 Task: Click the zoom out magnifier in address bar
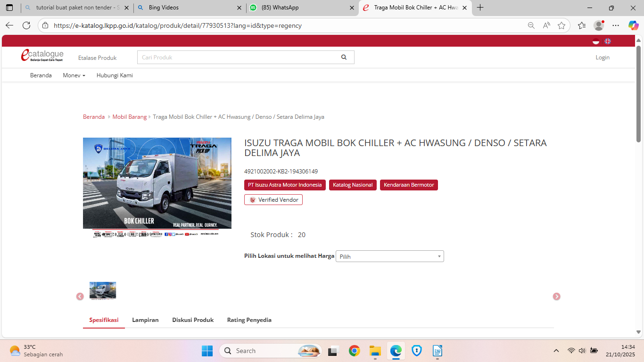click(531, 25)
